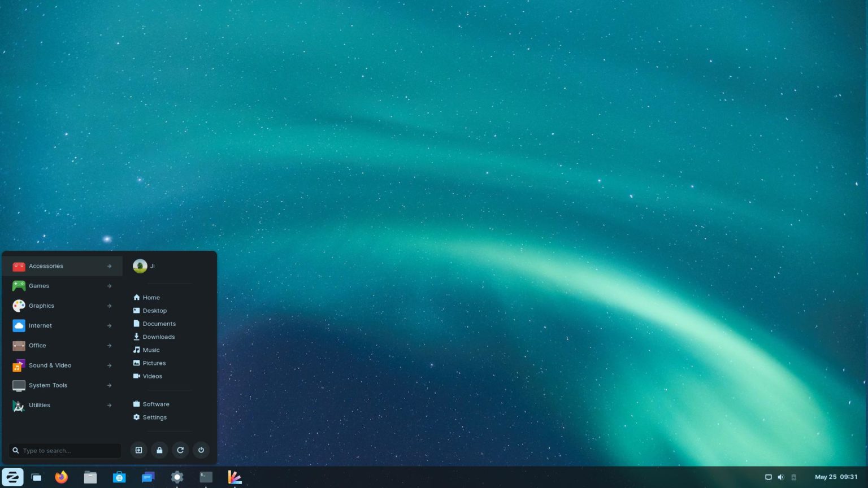868x488 pixels.
Task: Click the search field in the menu
Action: tap(65, 450)
